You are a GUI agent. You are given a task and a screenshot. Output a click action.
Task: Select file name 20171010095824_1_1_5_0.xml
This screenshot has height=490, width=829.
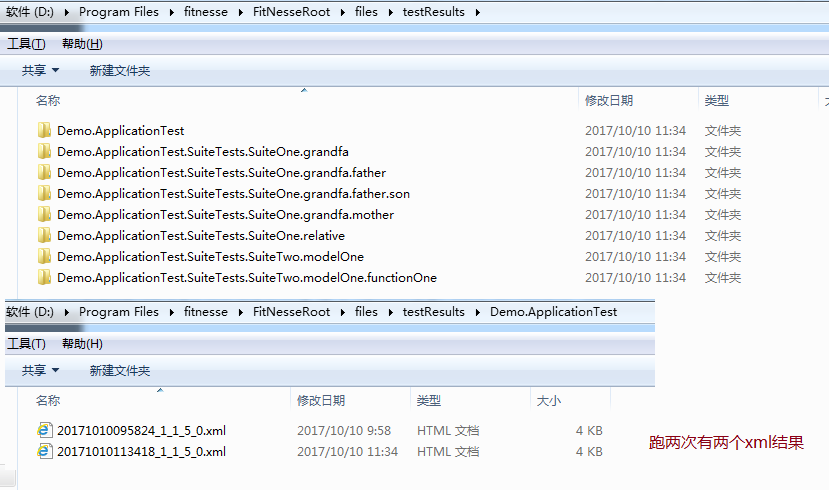[x=142, y=431]
